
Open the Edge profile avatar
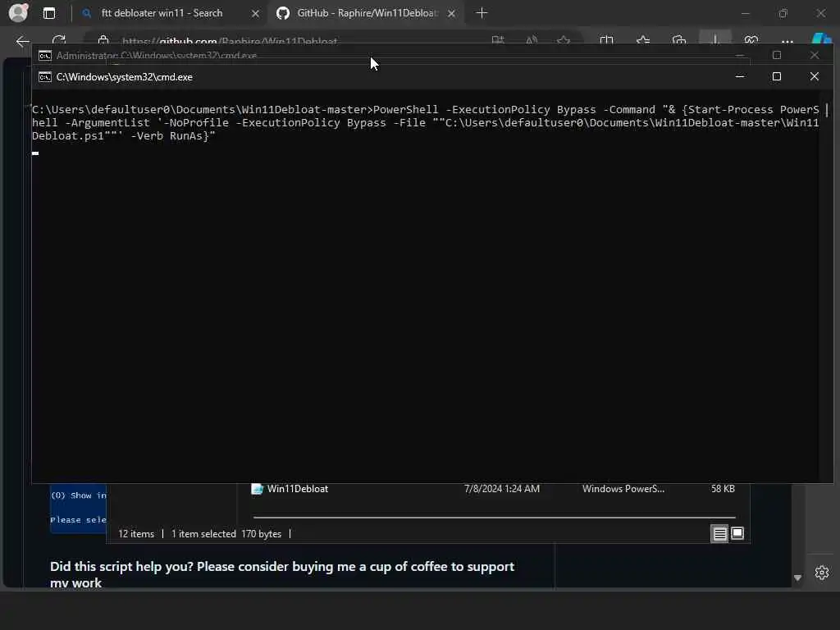pos(18,12)
